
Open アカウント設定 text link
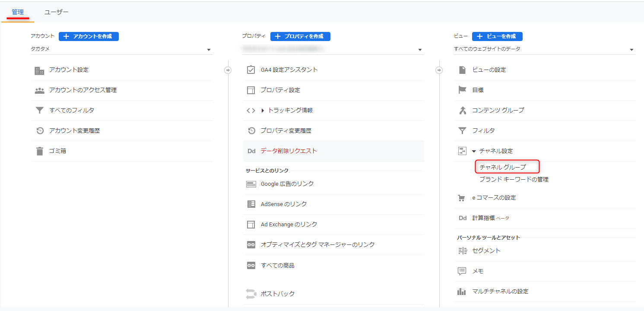[x=69, y=70]
